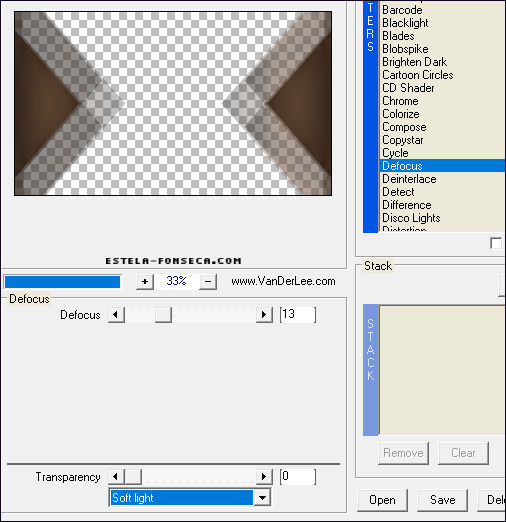Zoom out with the minus button
The width and height of the screenshot is (506, 522).
tap(208, 282)
